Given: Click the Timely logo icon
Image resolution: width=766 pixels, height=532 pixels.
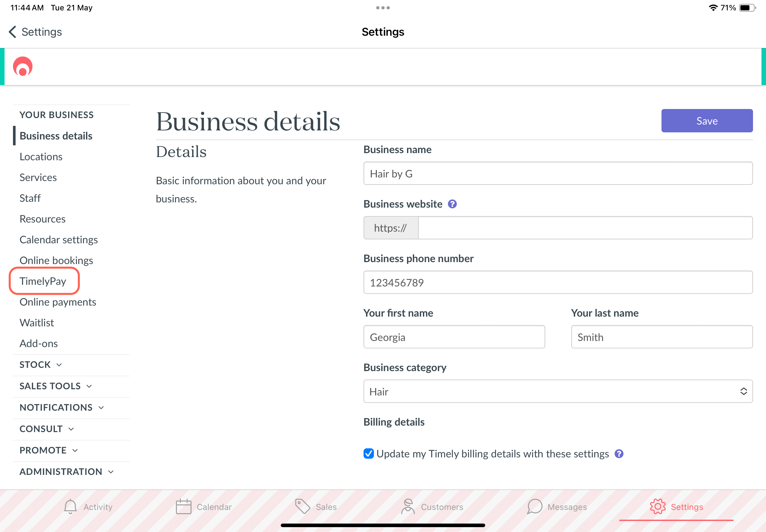Looking at the screenshot, I should tap(23, 66).
